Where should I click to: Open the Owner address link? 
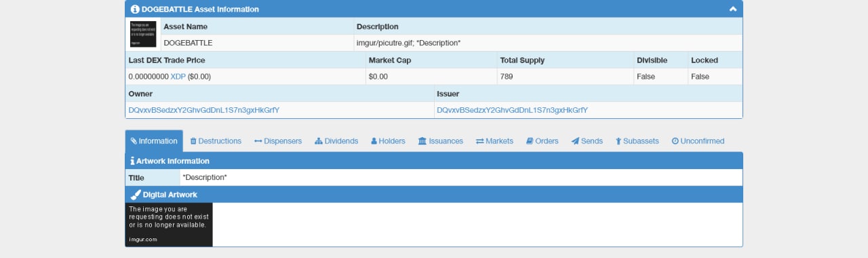pyautogui.click(x=204, y=110)
